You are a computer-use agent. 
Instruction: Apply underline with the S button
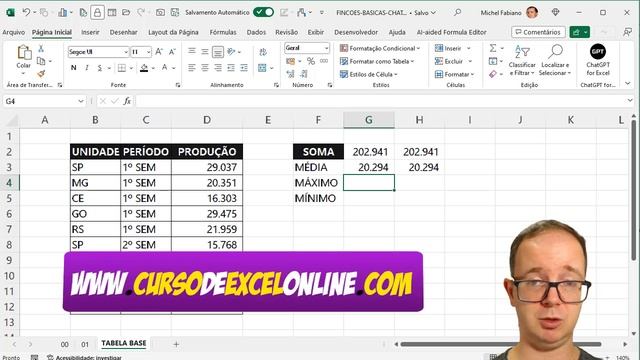[x=100, y=68]
